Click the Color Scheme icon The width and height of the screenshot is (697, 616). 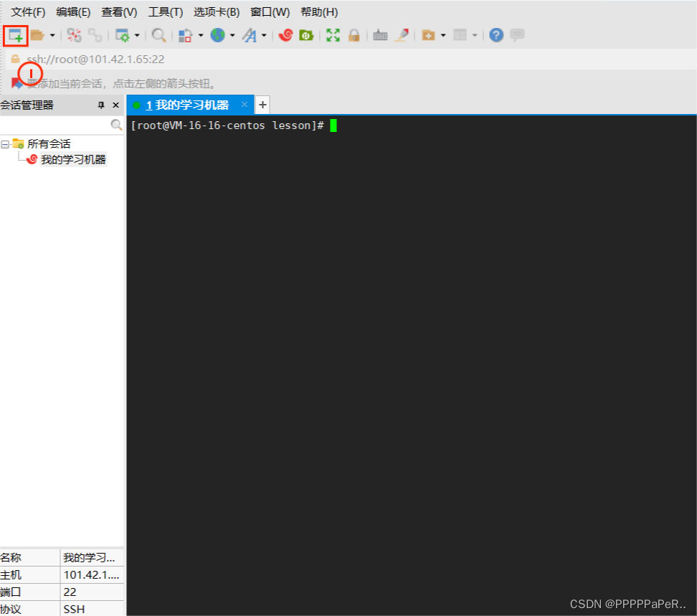(185, 35)
